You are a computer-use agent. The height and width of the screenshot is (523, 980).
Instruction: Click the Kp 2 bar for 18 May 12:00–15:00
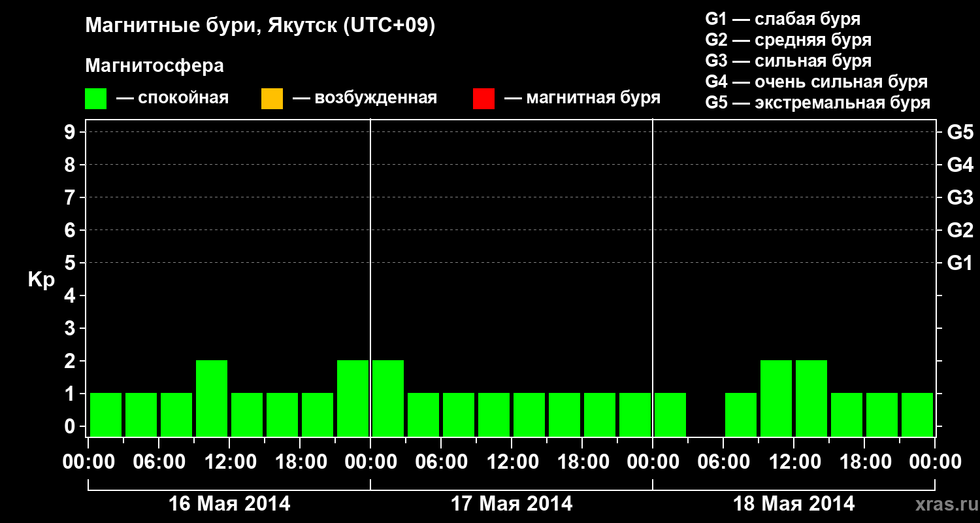(811, 398)
